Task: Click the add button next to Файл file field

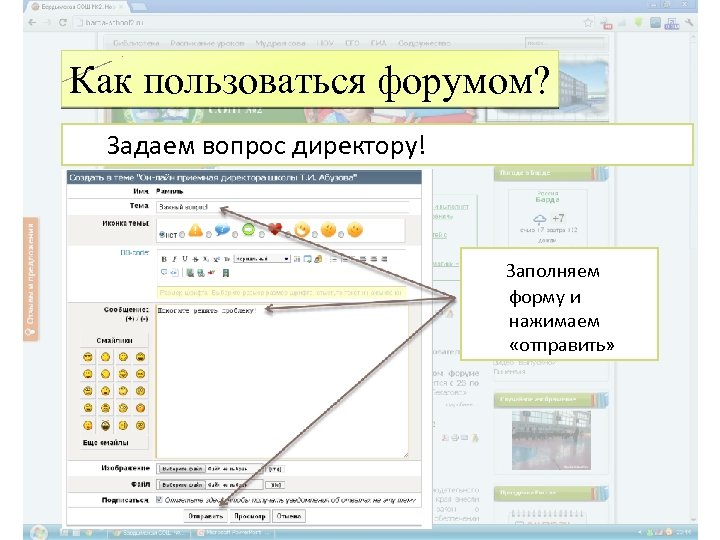Action: [276, 485]
